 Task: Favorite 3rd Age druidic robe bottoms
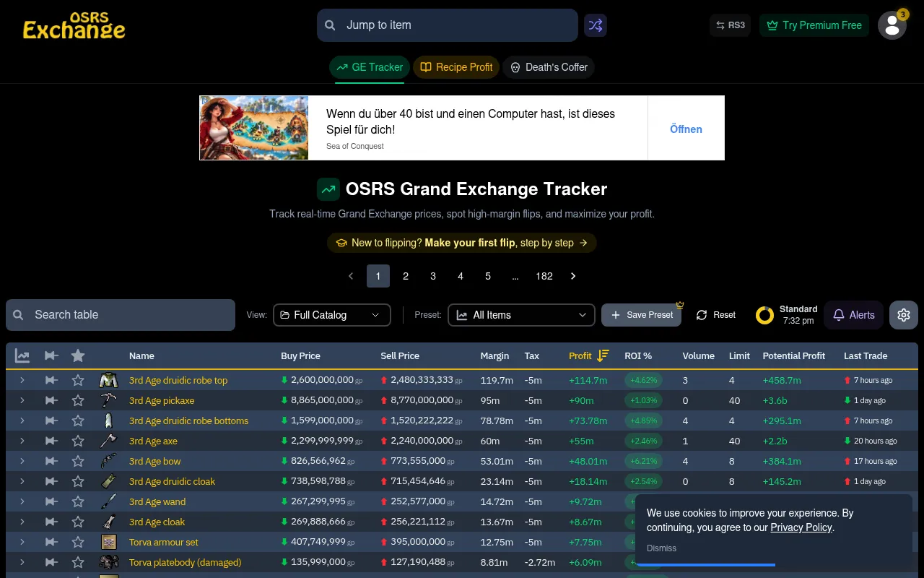pyautogui.click(x=78, y=420)
